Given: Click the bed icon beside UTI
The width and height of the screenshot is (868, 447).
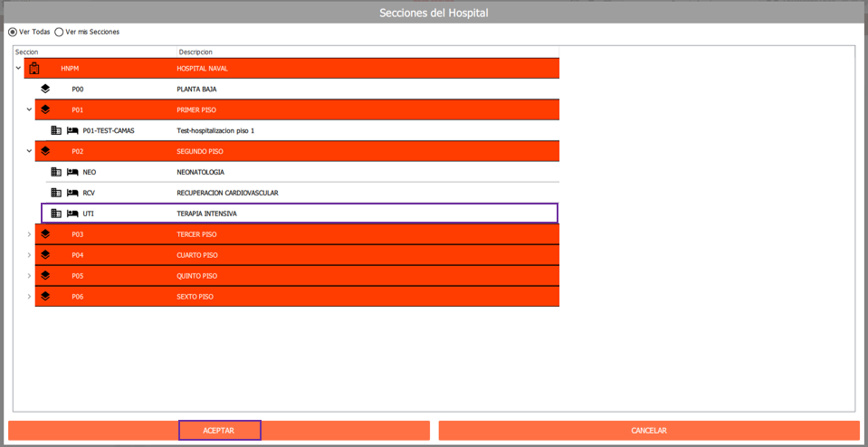Looking at the screenshot, I should point(72,214).
